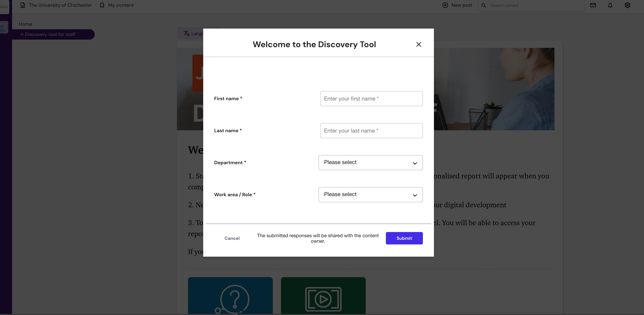Open the question mark tile

230,296
